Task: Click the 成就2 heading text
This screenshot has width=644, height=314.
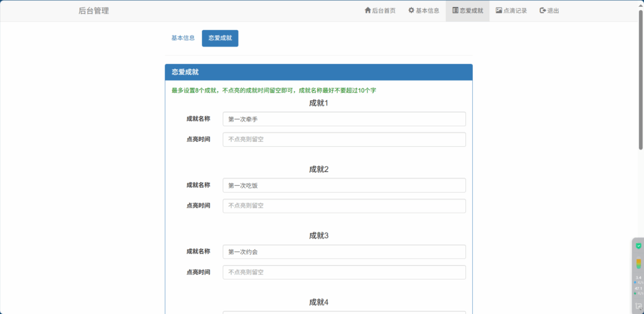Action: tap(319, 170)
